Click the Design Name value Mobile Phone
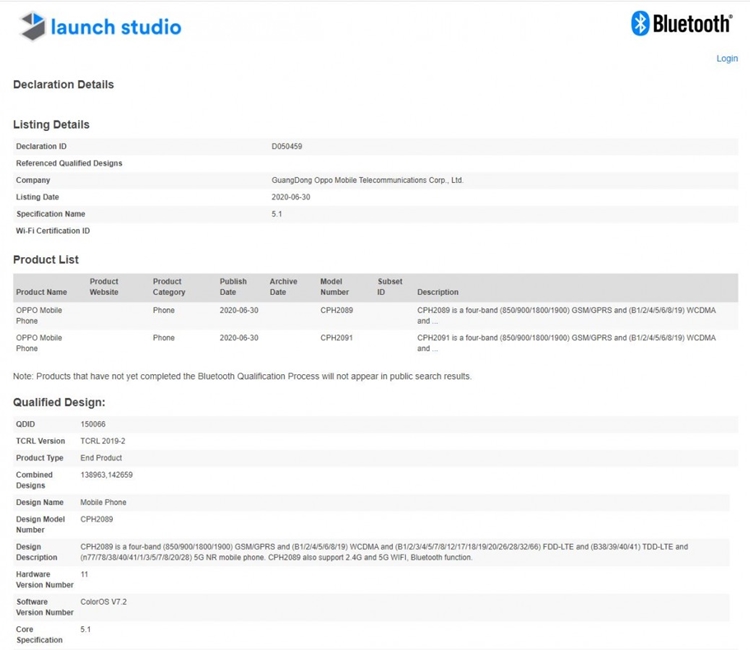This screenshot has height=650, width=750. [x=103, y=502]
